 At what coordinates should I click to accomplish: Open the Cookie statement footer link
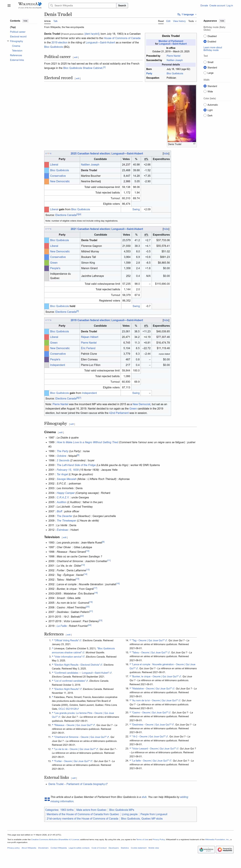pos(138,848)
